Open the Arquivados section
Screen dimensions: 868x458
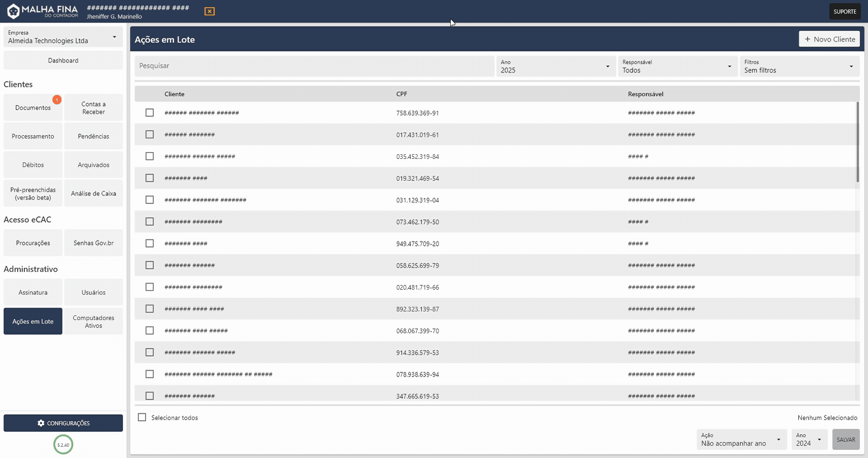(x=94, y=164)
